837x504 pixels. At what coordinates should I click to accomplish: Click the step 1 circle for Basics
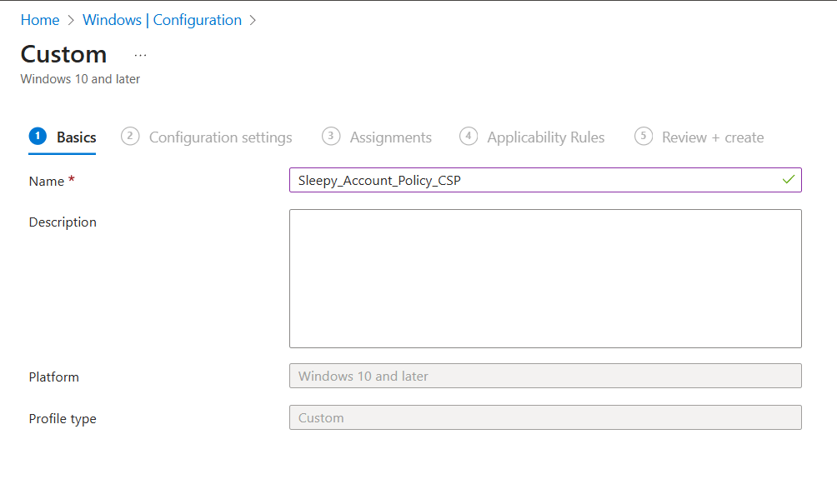click(38, 137)
